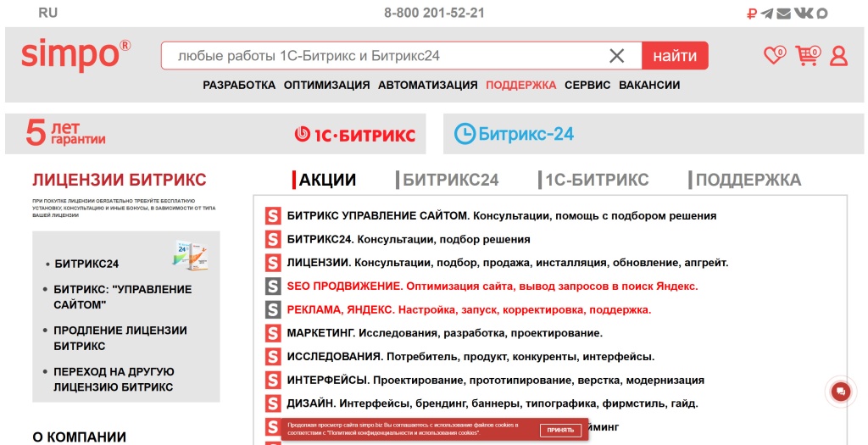This screenshot has height=445, width=868.
Task: Clear search field with X icon
Action: pos(617,55)
